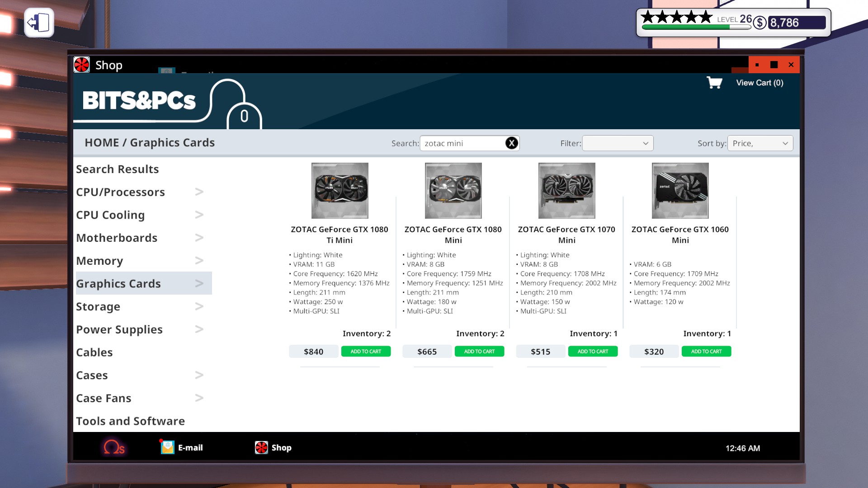Viewport: 868px width, 488px height.
Task: Click the level experience progress bar
Action: tap(696, 27)
